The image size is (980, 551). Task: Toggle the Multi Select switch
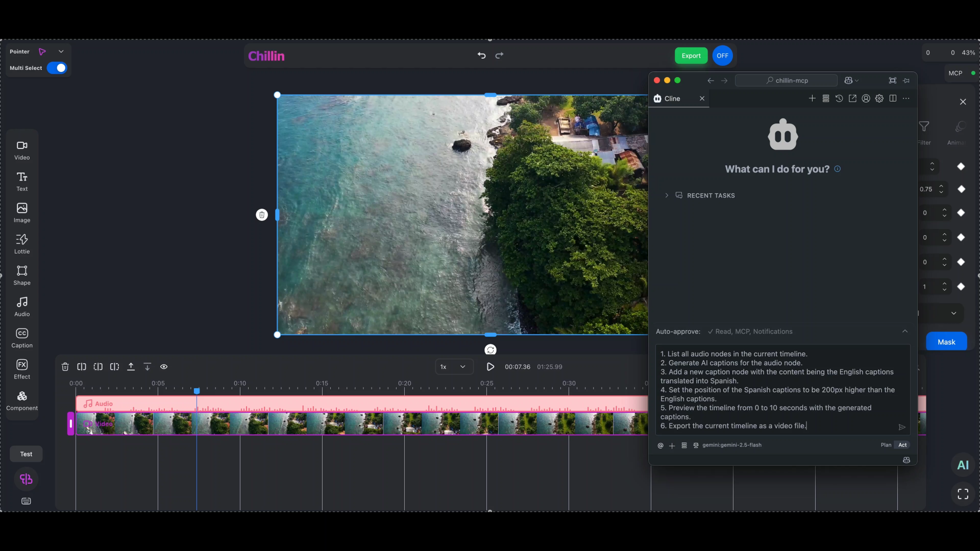coord(57,68)
